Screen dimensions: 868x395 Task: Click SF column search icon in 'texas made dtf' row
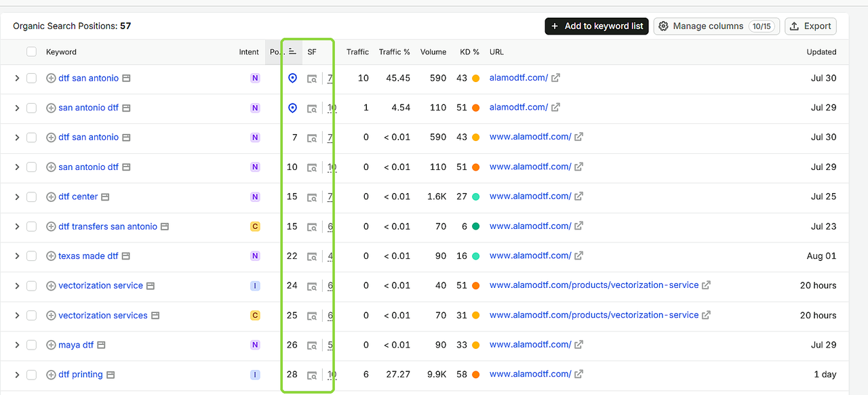tap(312, 256)
